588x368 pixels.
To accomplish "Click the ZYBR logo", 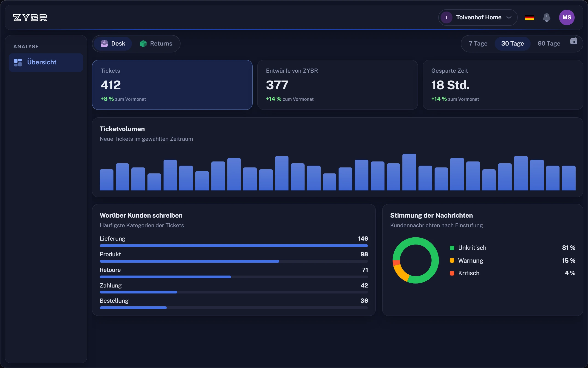I will pyautogui.click(x=30, y=17).
